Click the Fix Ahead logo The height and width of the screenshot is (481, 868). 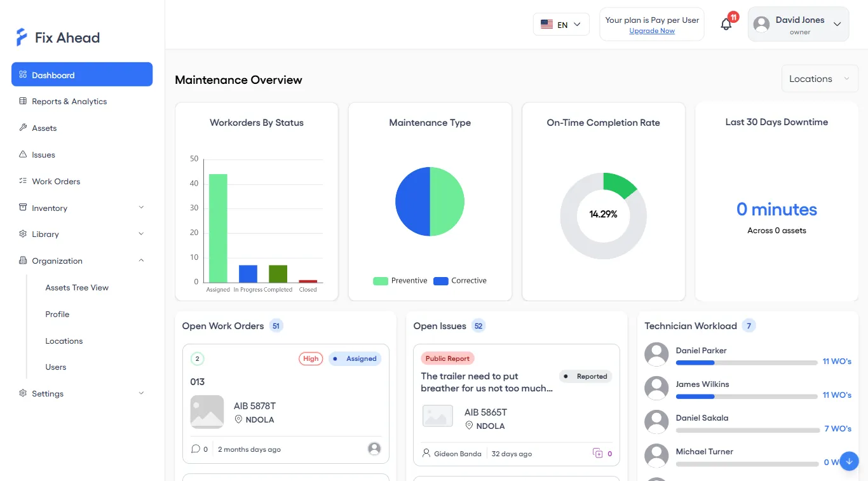tap(57, 37)
